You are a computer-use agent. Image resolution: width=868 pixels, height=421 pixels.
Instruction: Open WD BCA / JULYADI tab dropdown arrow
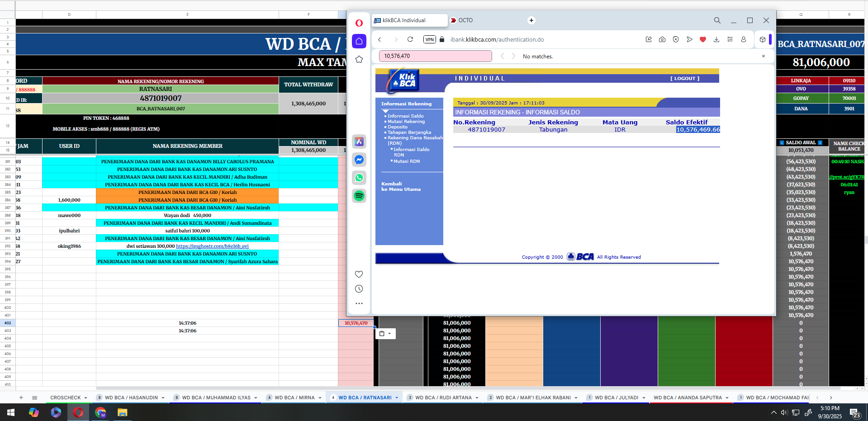click(x=644, y=398)
